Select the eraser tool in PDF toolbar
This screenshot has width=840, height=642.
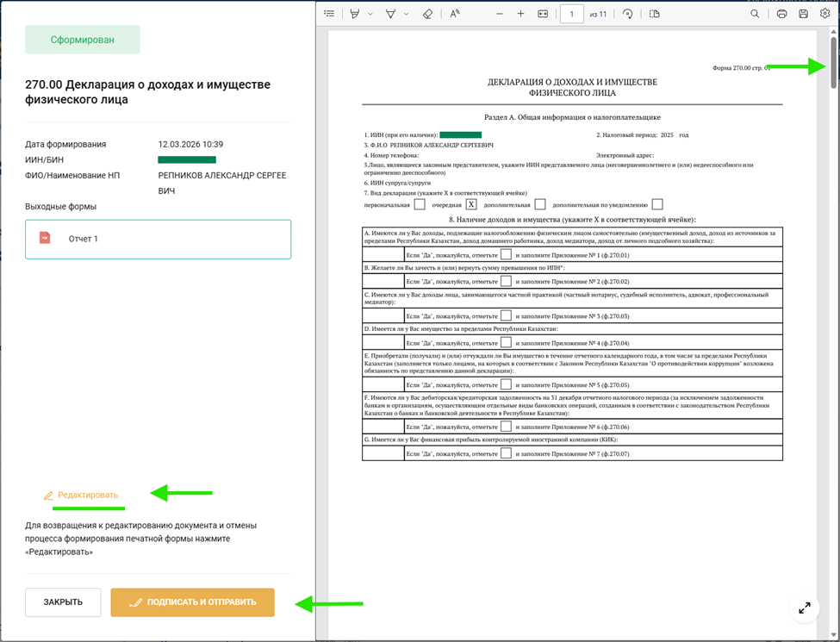[427, 14]
